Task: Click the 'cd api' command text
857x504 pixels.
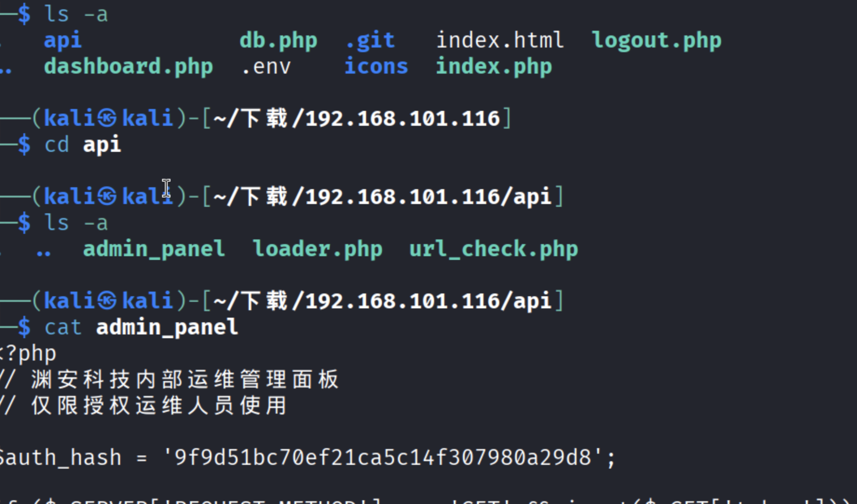Action: tap(83, 145)
